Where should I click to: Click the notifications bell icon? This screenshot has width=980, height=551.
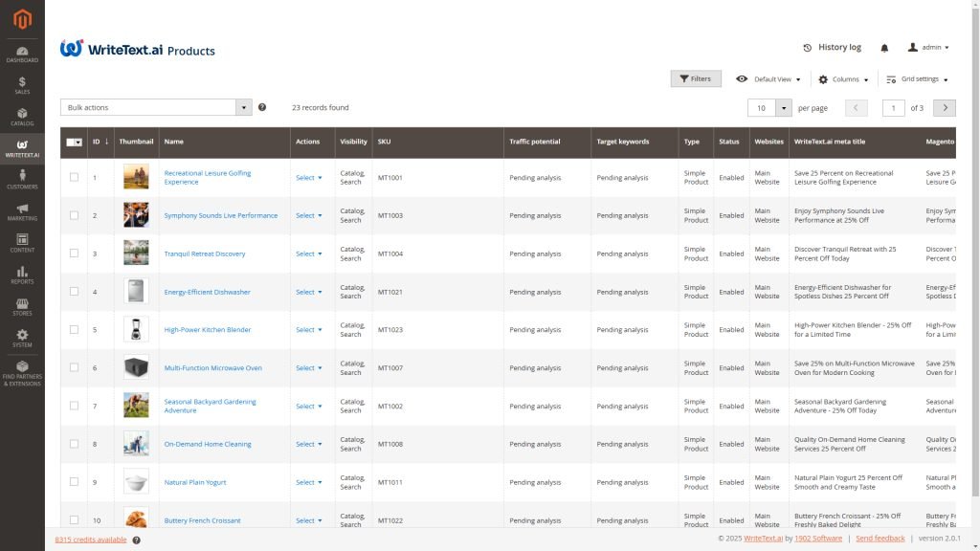[884, 48]
